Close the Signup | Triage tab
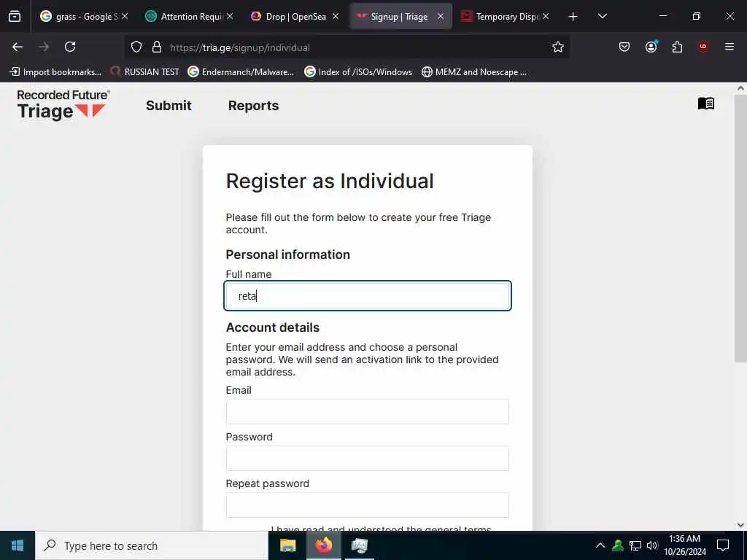The height and width of the screenshot is (560, 747). pyautogui.click(x=441, y=16)
